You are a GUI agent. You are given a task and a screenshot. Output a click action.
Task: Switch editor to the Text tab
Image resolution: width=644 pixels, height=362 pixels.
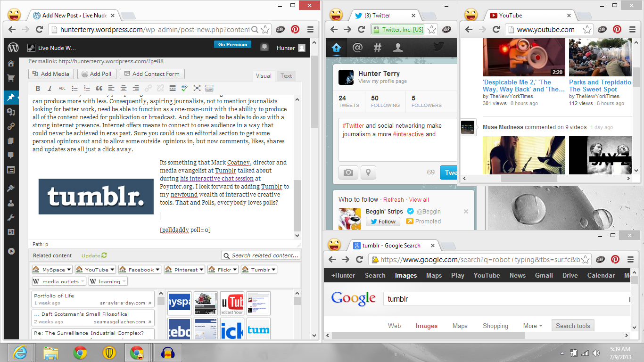coord(286,75)
